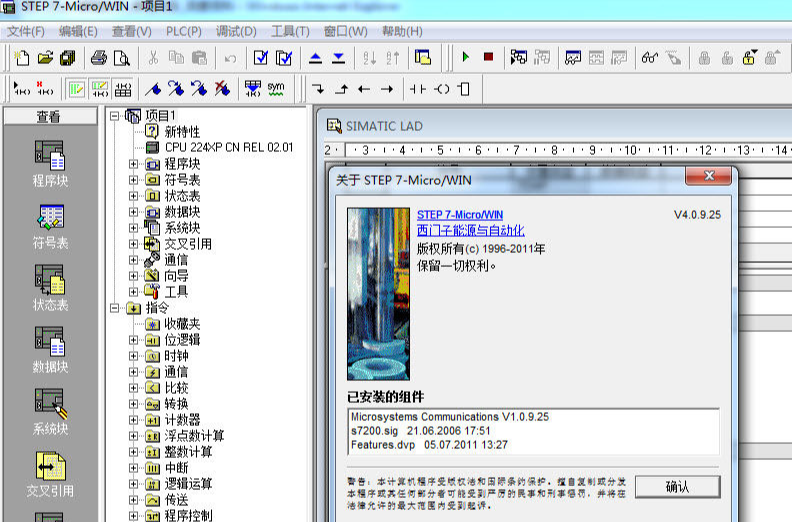Open the 调试(D) menu

(x=235, y=31)
